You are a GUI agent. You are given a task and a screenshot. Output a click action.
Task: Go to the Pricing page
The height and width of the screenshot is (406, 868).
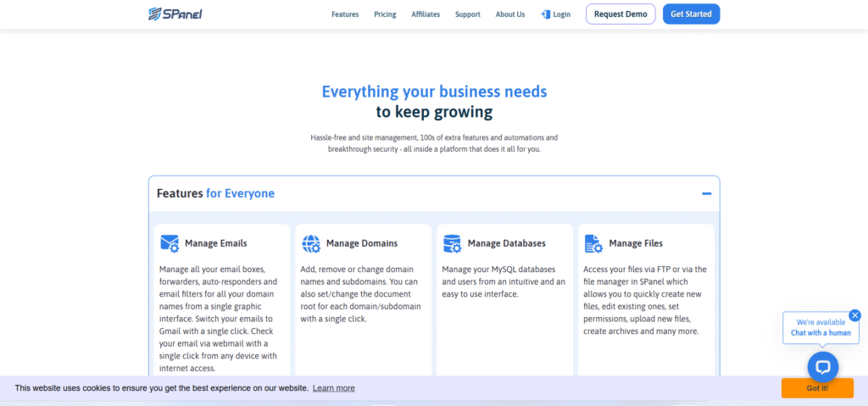pyautogui.click(x=385, y=14)
